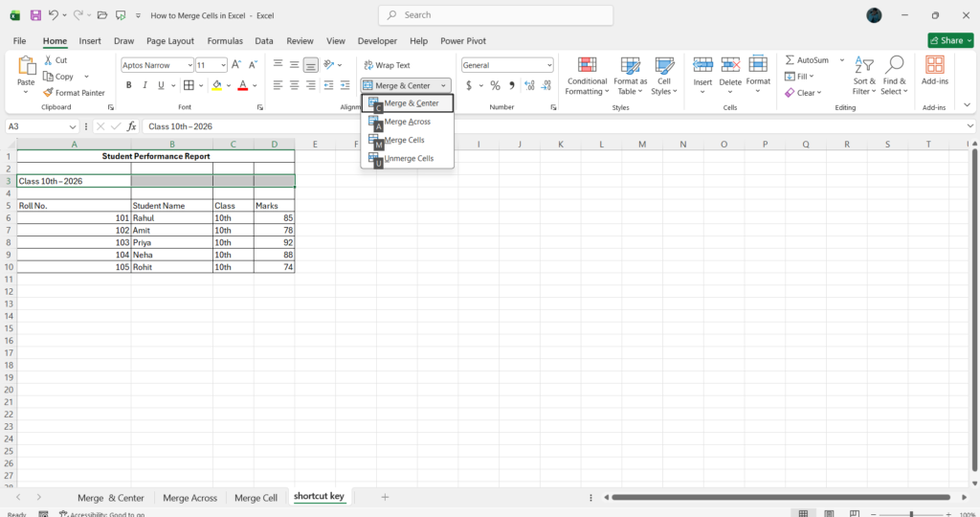The height and width of the screenshot is (517, 980).
Task: Toggle Underline formatting
Action: [161, 85]
